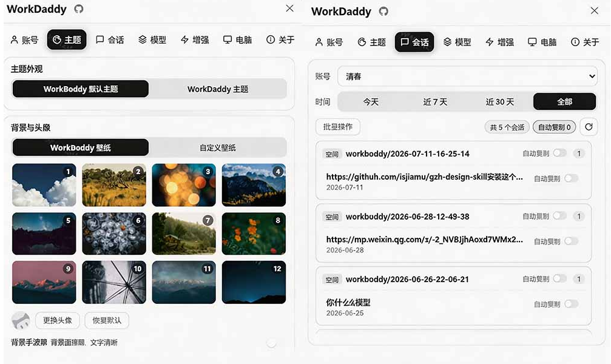611x364 pixels.
Task: Click 共 5 个会话 badge
Action: point(507,127)
